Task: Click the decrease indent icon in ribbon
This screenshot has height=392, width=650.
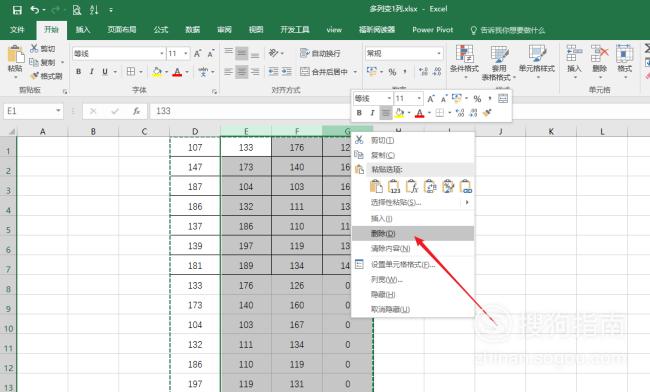Action: pyautogui.click(x=273, y=72)
